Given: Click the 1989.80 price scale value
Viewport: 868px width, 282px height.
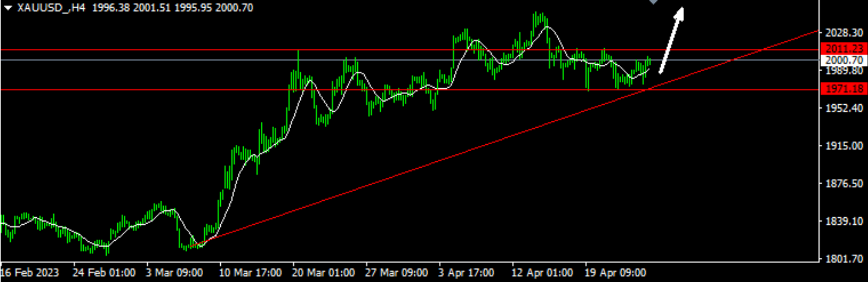Looking at the screenshot, I should [x=843, y=70].
